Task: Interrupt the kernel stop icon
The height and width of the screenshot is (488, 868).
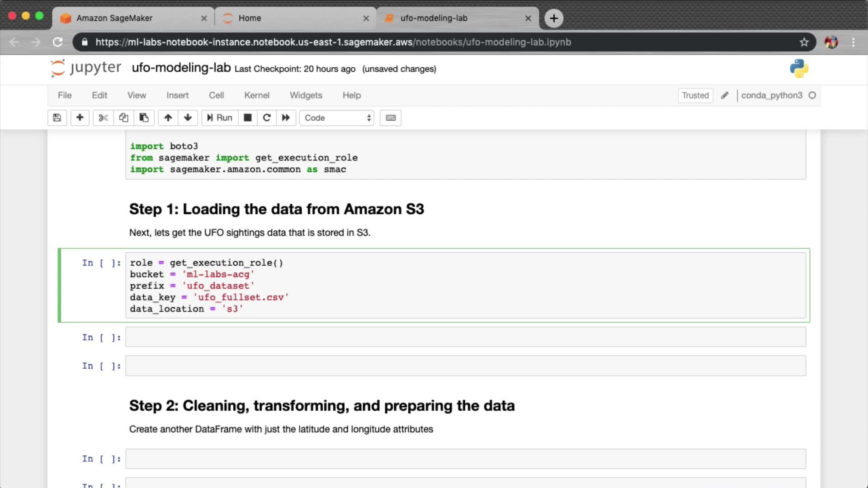Action: point(247,118)
